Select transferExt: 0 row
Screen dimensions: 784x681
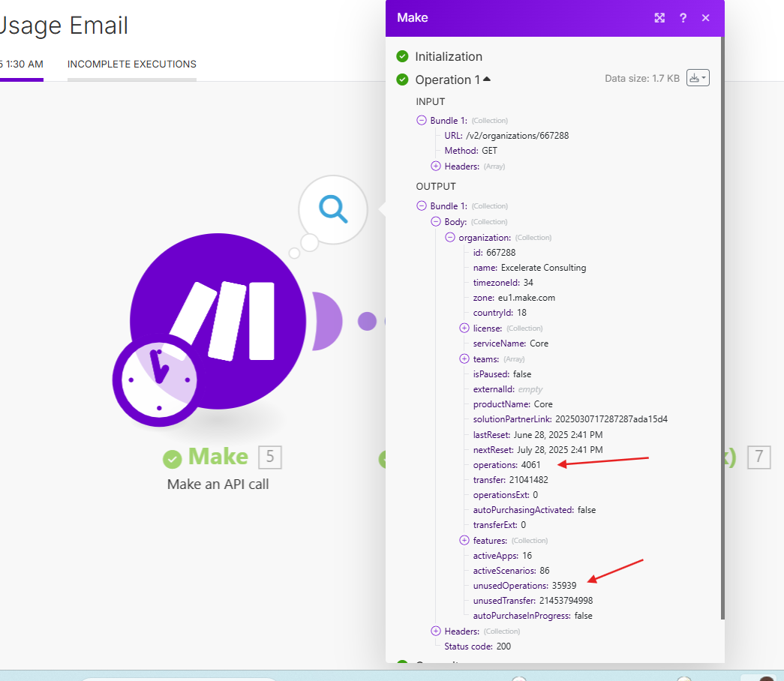(x=500, y=524)
